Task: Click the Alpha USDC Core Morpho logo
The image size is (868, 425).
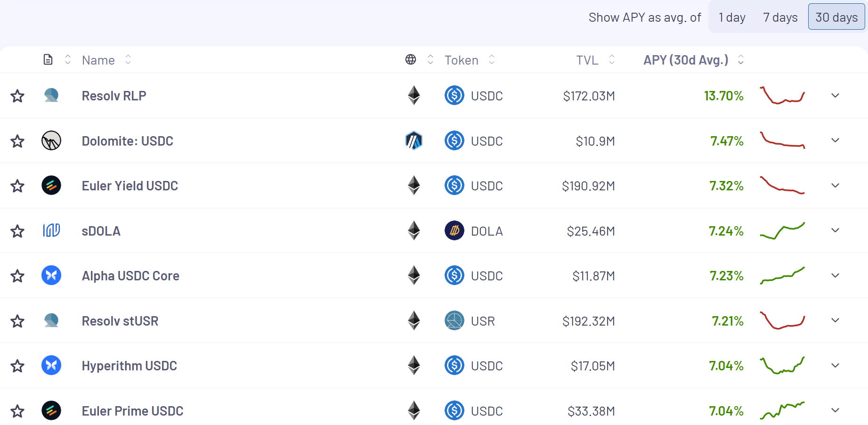Action: 51,276
